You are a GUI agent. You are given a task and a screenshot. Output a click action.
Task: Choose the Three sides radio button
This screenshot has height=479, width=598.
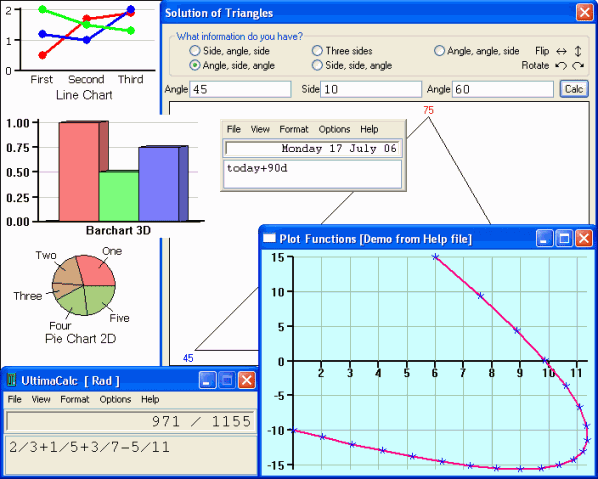click(x=342, y=51)
